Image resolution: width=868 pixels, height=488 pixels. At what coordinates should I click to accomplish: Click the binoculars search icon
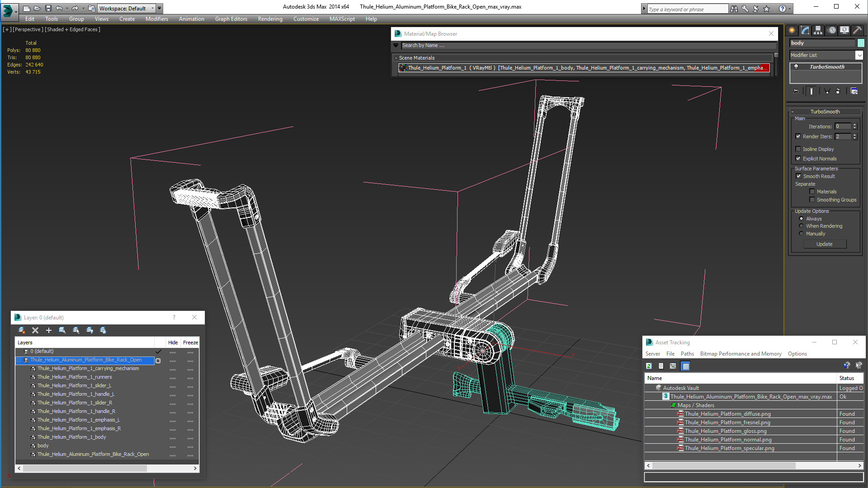[734, 9]
